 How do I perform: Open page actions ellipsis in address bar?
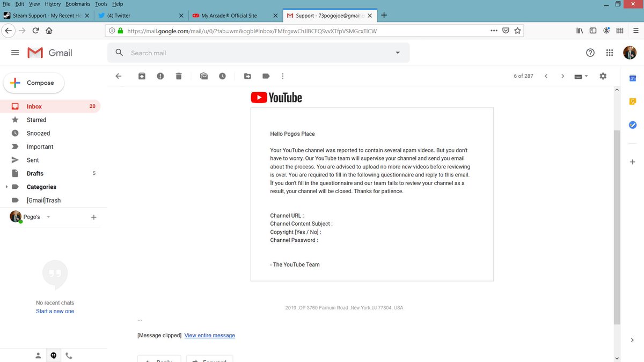tap(494, 31)
